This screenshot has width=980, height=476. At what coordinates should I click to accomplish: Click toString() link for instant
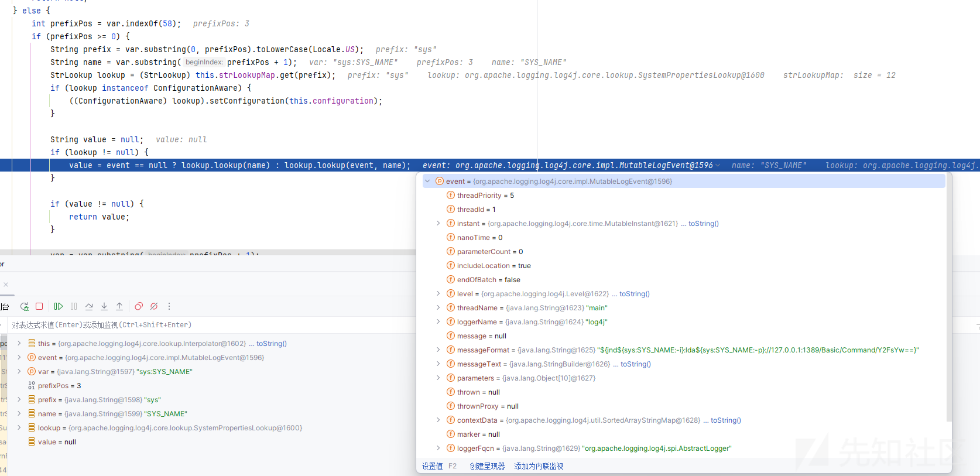704,224
